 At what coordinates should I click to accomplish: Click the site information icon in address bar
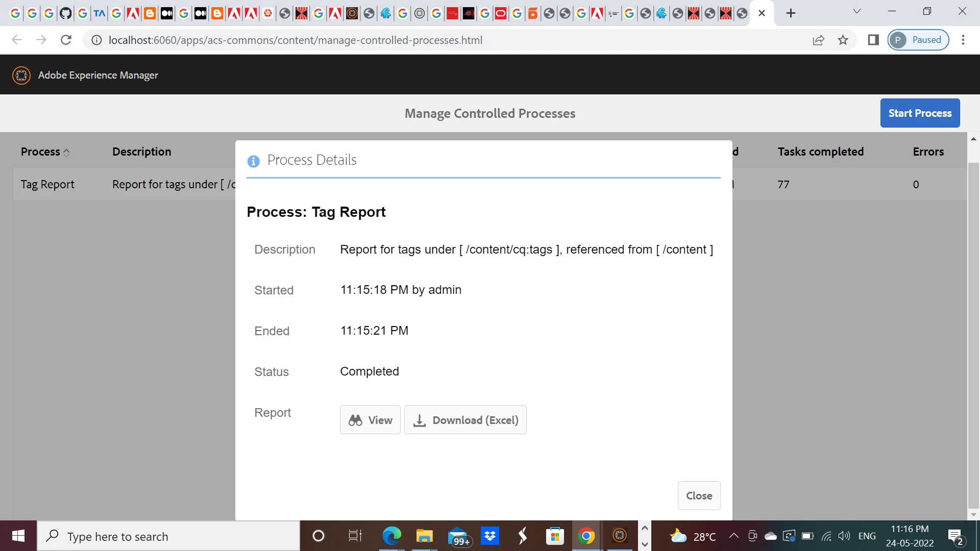coord(96,40)
